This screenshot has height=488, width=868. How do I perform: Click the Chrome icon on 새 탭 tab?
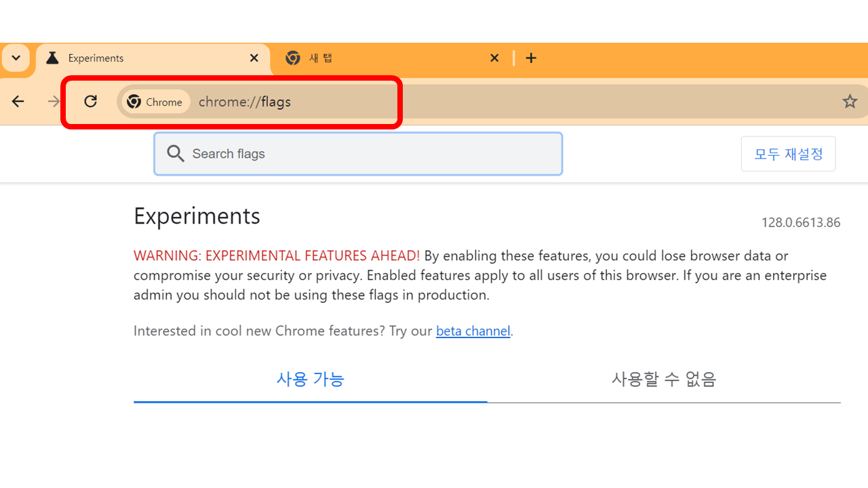(x=293, y=58)
